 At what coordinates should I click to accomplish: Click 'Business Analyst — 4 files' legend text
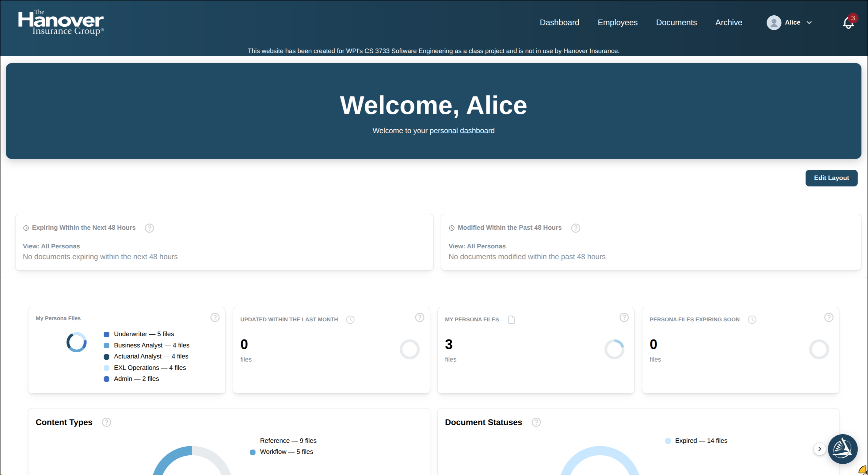[x=152, y=345]
